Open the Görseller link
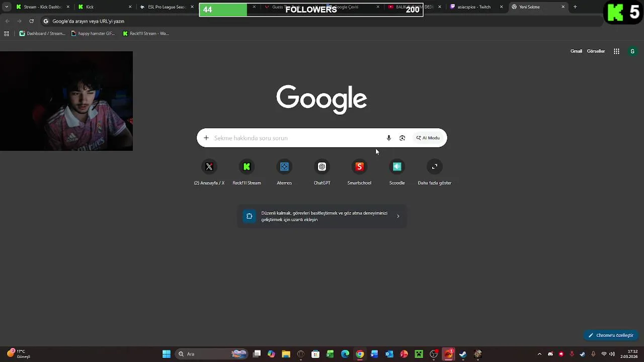This screenshot has width=644, height=362. pyautogui.click(x=596, y=51)
